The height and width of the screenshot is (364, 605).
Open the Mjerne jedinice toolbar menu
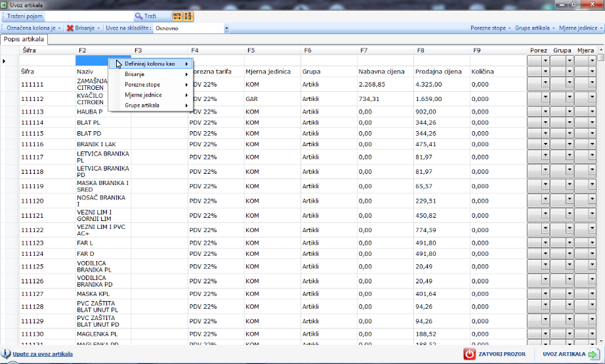coord(581,28)
